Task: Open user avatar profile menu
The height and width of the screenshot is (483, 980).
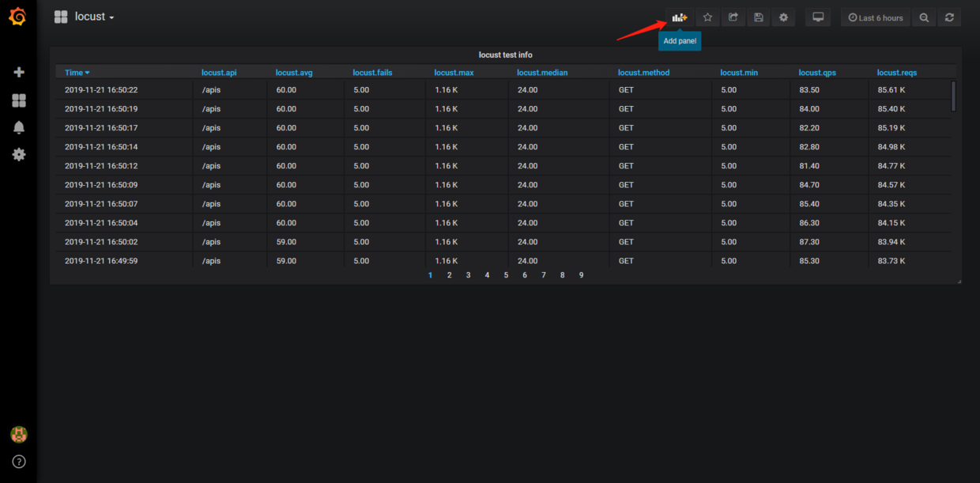Action: [x=19, y=434]
